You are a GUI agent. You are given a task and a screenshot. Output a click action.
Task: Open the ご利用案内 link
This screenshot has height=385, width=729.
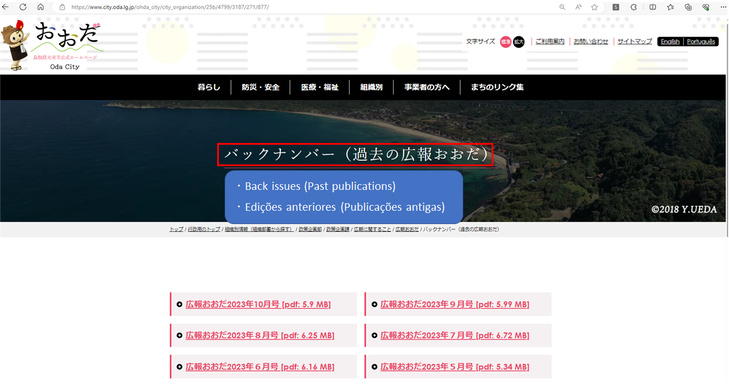click(550, 41)
